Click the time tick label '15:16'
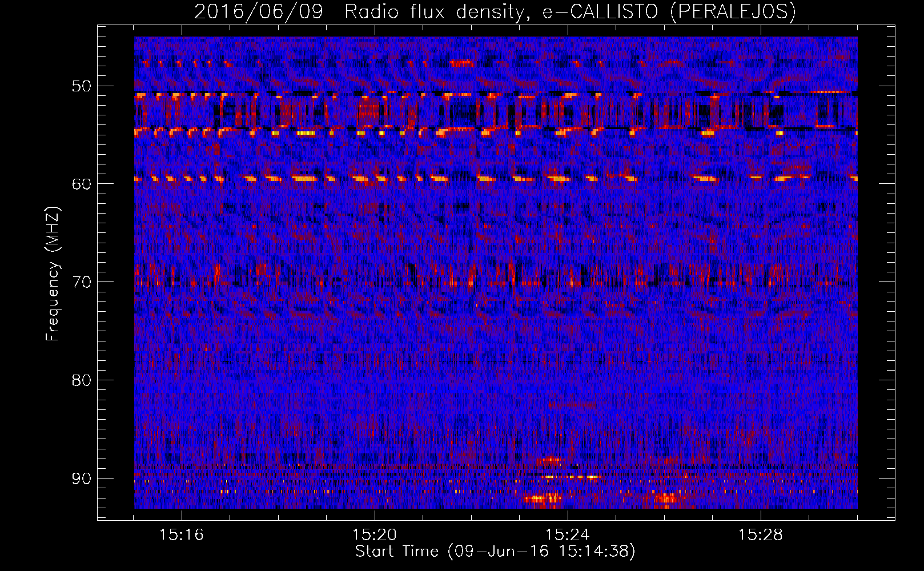924x571 pixels. point(182,535)
